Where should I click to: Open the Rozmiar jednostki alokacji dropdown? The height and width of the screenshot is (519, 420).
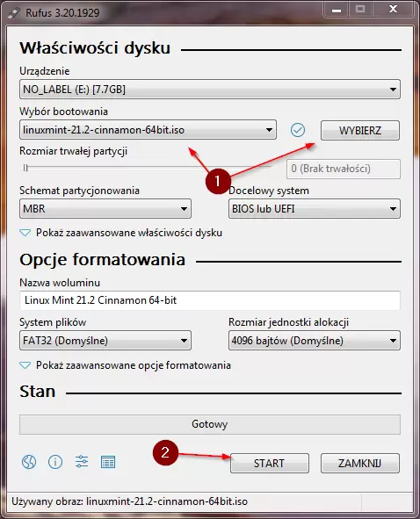click(315, 341)
